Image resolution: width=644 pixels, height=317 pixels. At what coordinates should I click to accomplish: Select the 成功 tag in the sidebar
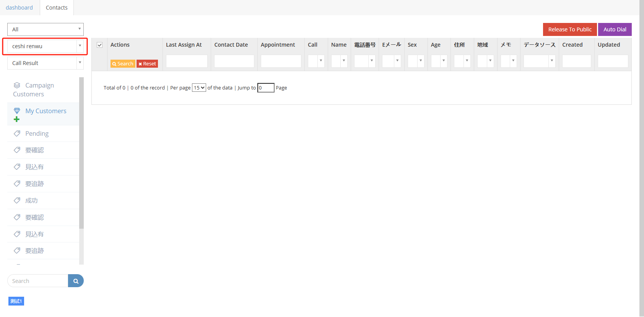43,200
